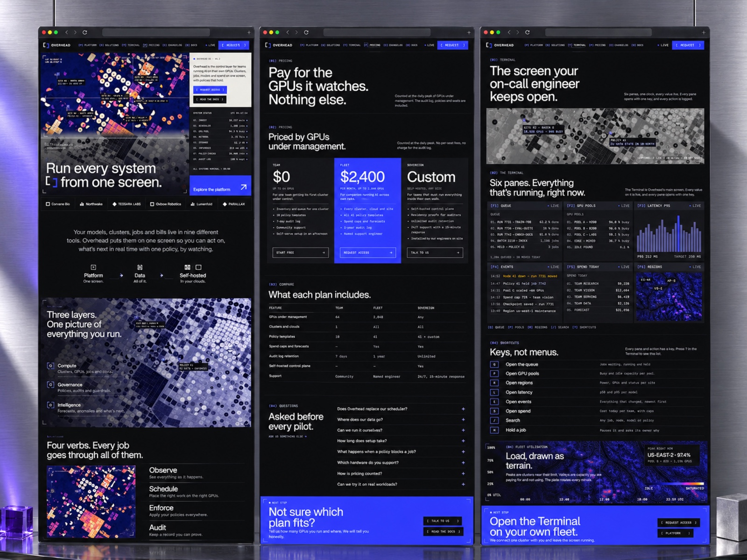
Task: Click reload icon in left home window
Action: (85, 32)
